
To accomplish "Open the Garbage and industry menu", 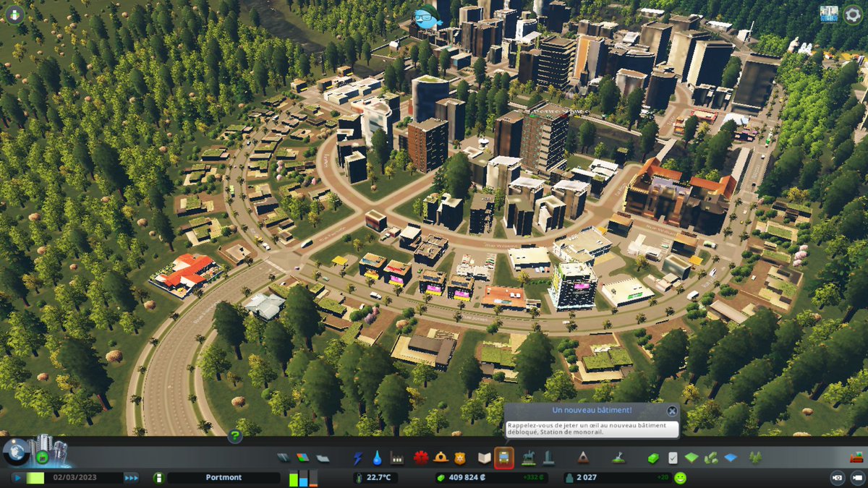I will 396,458.
